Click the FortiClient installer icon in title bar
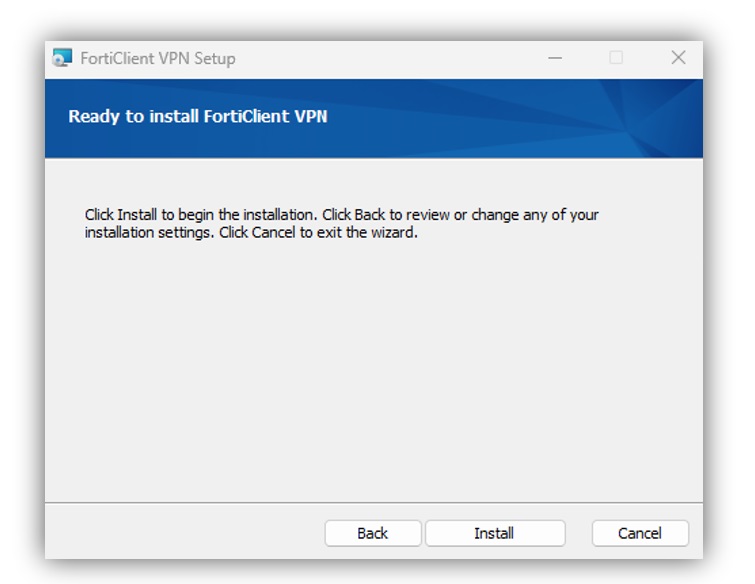 (x=62, y=58)
